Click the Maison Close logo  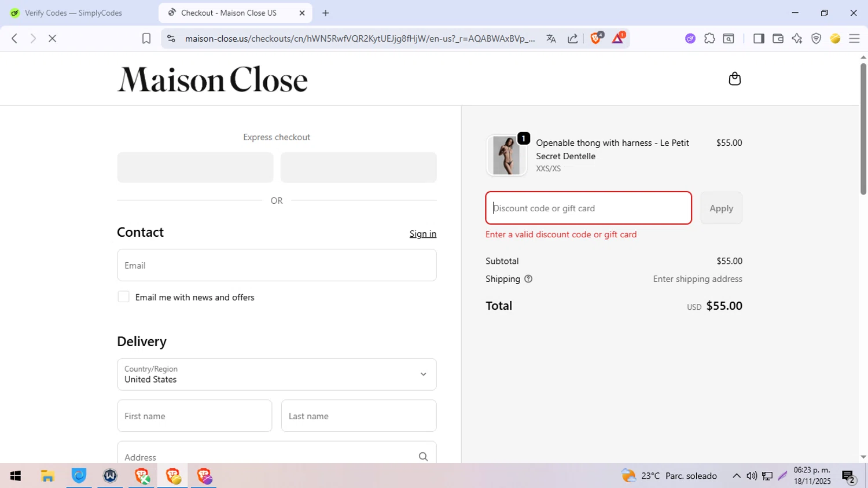point(212,79)
